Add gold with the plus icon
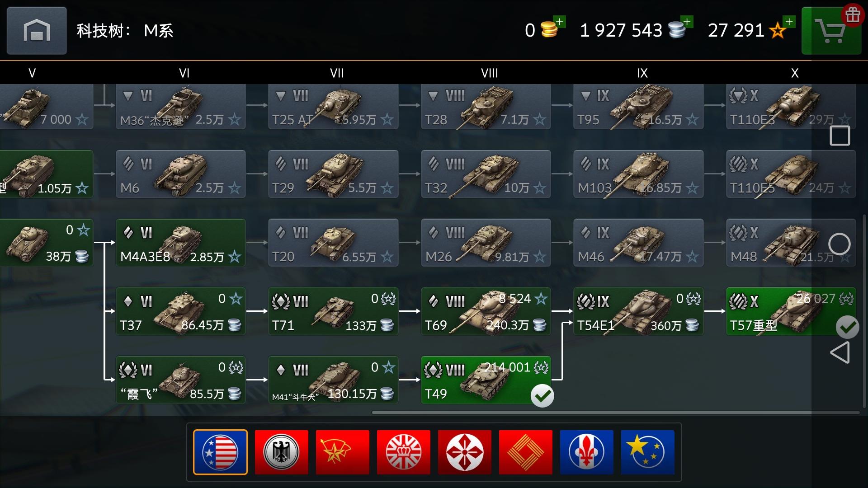The height and width of the screenshot is (488, 868). tap(560, 22)
